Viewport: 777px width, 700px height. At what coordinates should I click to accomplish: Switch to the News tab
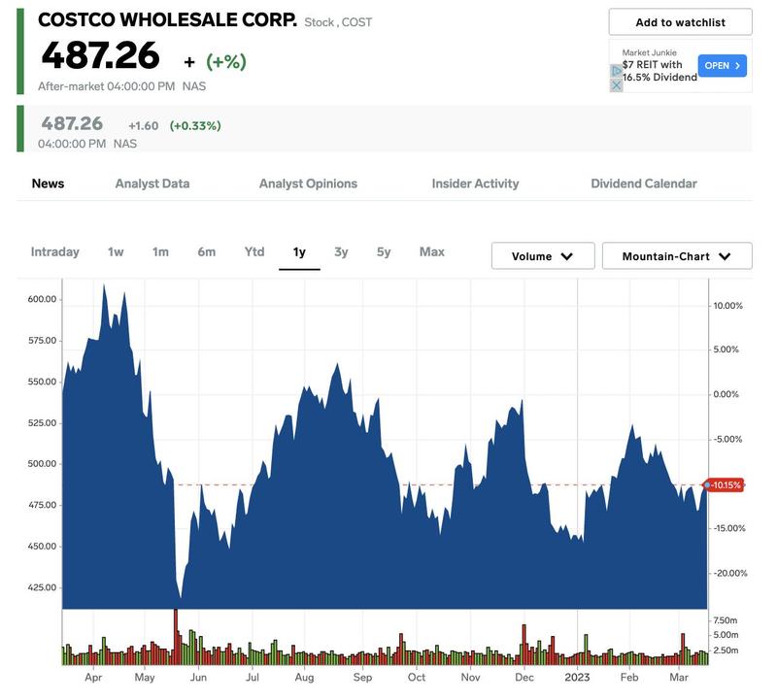pos(48,183)
